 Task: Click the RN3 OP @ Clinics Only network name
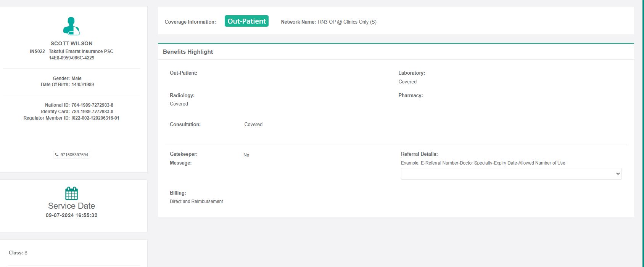347,22
